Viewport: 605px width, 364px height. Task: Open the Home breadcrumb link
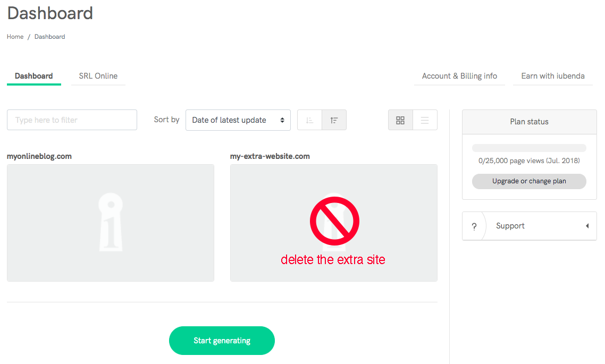15,36
